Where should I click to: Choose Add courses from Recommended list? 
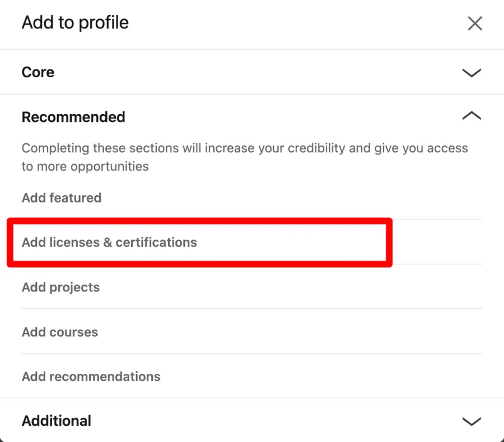[x=59, y=332]
